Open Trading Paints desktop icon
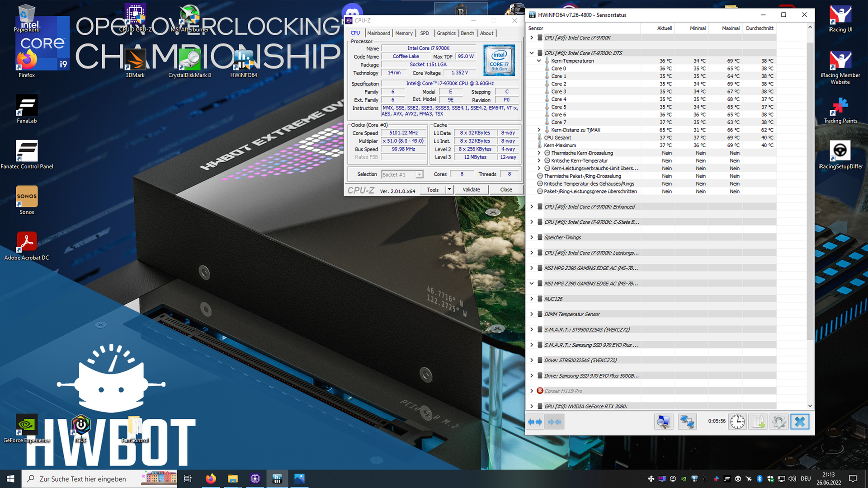 tap(840, 109)
